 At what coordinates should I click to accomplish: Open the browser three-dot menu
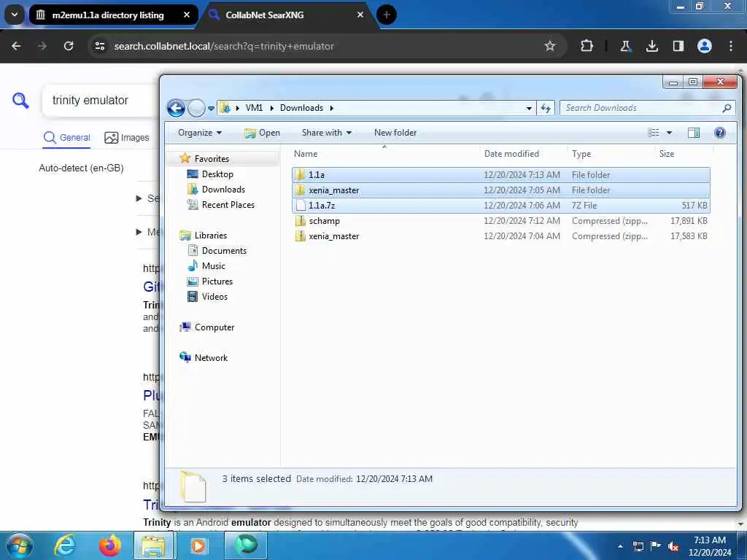click(731, 46)
